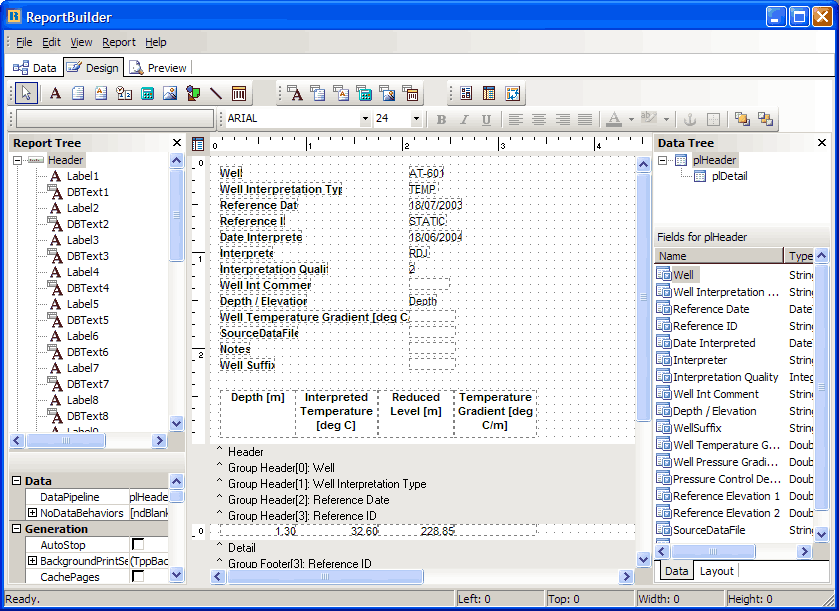Switch to the Data tab at top
The width and height of the screenshot is (839, 611).
[35, 68]
